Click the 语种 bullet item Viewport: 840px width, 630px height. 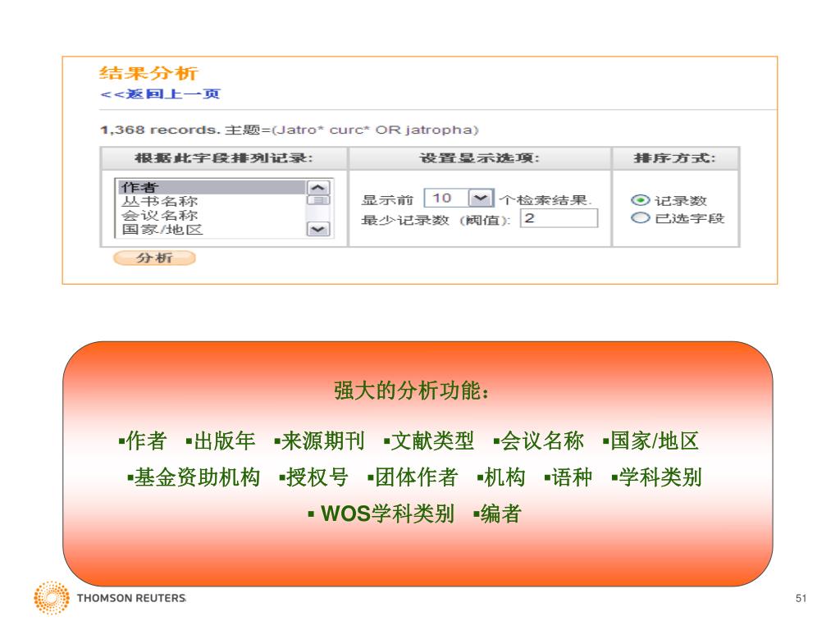(x=568, y=477)
